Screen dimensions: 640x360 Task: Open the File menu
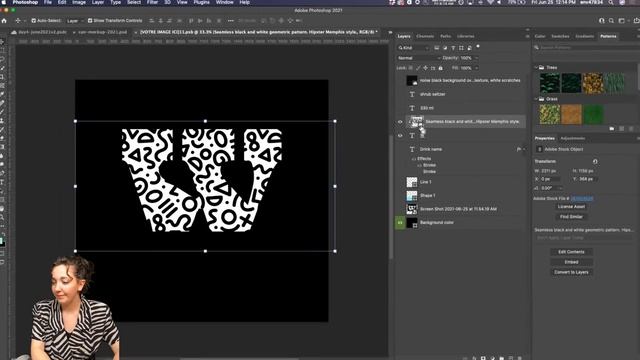(48, 2)
